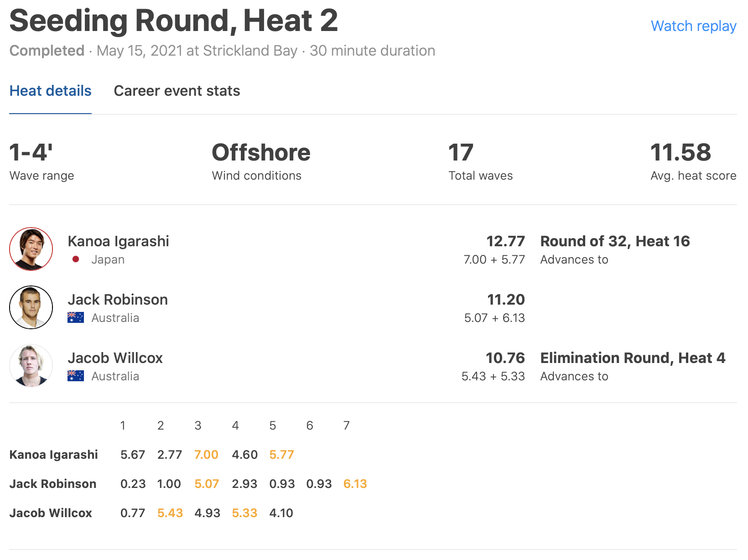Open Elimination Round, Heat 4 link
The height and width of the screenshot is (560, 748).
633,358
